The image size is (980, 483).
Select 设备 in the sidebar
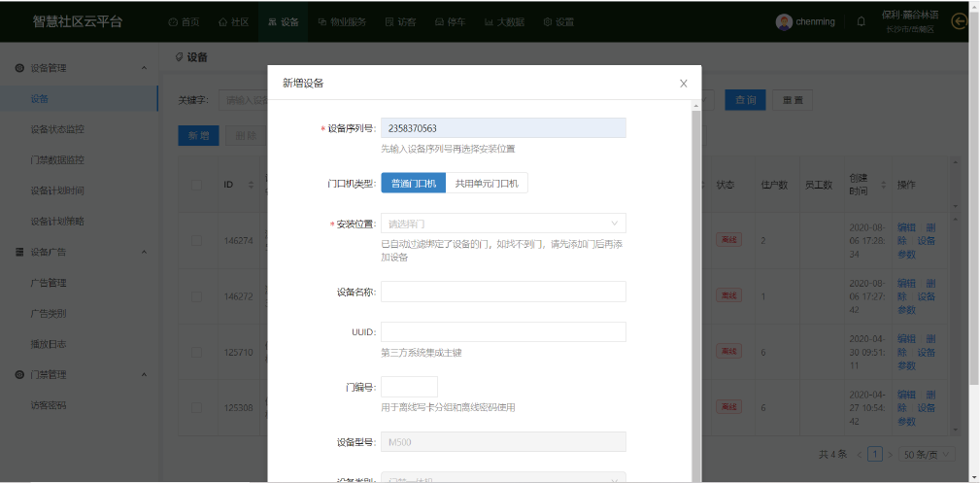[x=79, y=98]
